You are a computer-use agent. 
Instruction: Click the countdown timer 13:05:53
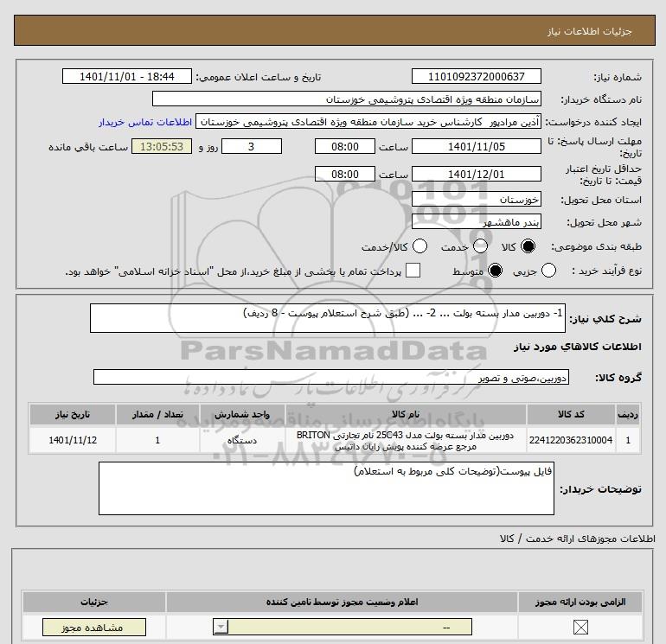click(x=162, y=146)
